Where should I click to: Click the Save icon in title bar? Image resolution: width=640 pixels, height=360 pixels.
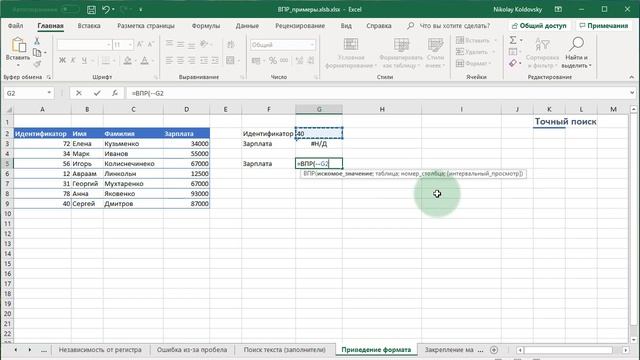(91, 9)
